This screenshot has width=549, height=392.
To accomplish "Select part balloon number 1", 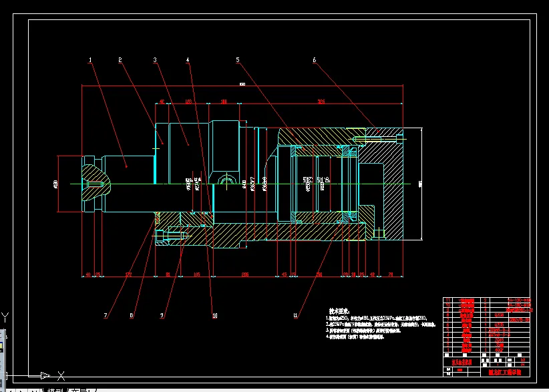I will point(90,60).
